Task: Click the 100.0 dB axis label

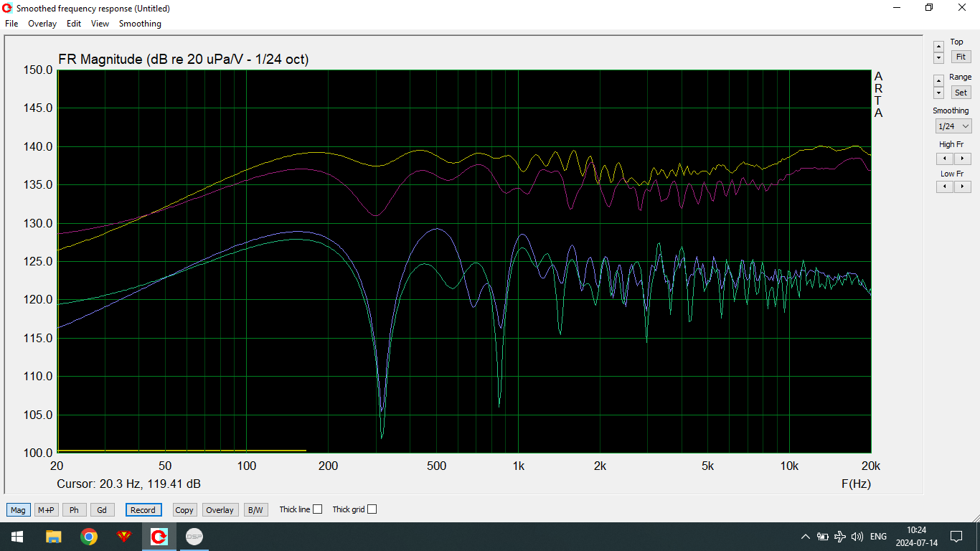Action: [38, 453]
